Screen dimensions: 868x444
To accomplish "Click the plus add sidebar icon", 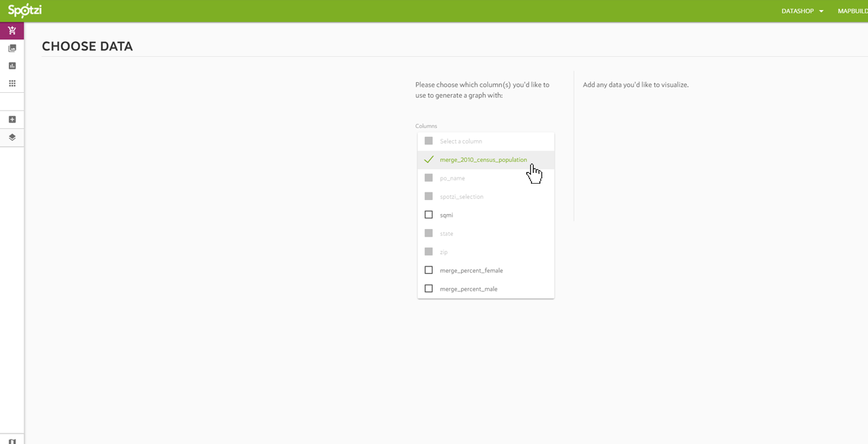I will point(12,119).
